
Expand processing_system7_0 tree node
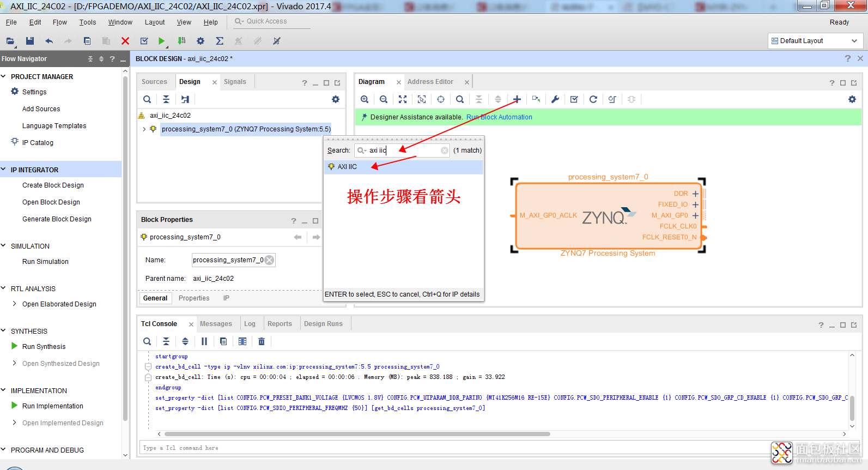coord(144,129)
